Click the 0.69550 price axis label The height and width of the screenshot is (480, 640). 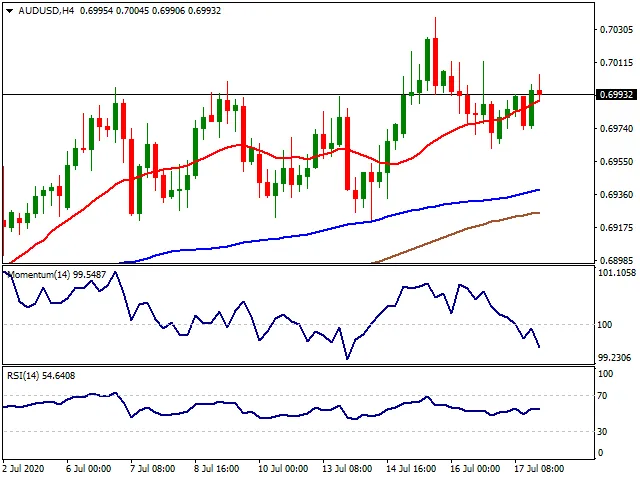click(x=616, y=162)
